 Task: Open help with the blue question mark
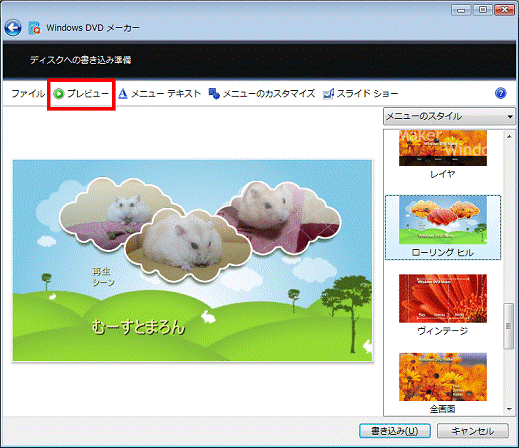tap(500, 93)
